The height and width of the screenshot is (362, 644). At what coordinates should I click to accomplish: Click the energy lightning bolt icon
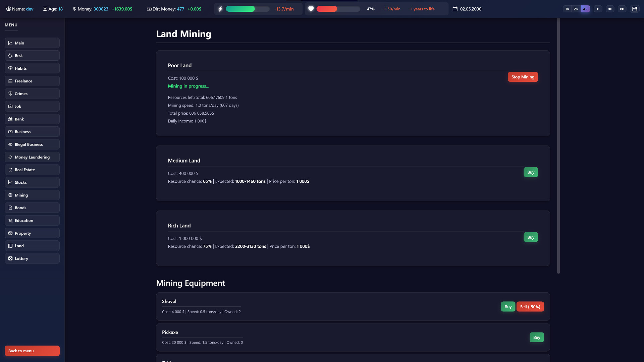point(220,9)
